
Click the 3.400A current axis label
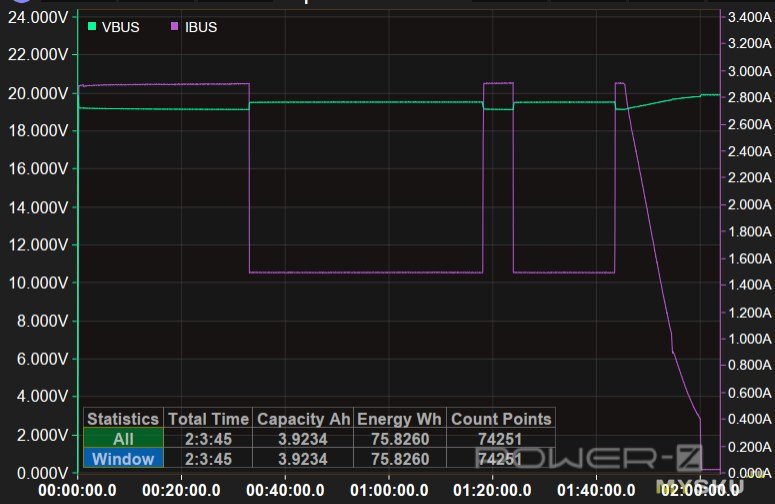coord(750,17)
